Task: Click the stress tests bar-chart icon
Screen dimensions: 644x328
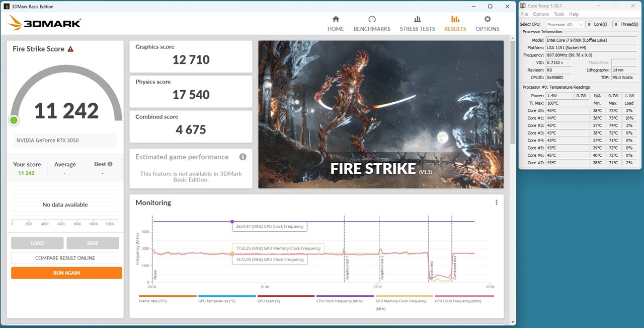Action: click(x=417, y=19)
